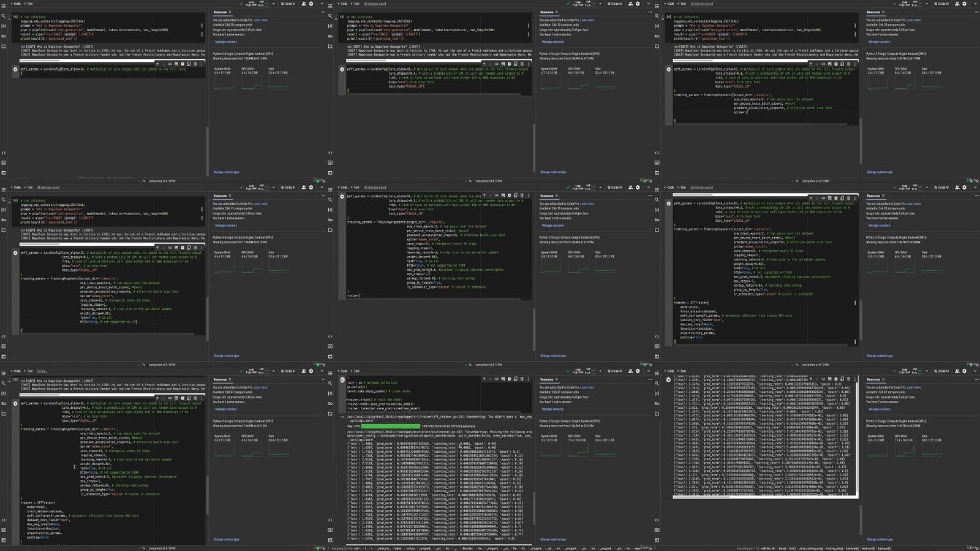
Task: Run the peft_params cell in middle-left frame
Action: coord(16,253)
